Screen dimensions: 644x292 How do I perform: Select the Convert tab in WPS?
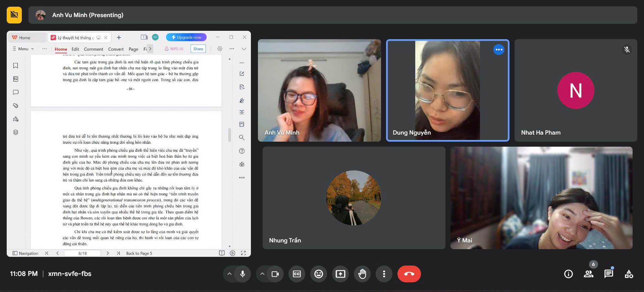point(116,49)
